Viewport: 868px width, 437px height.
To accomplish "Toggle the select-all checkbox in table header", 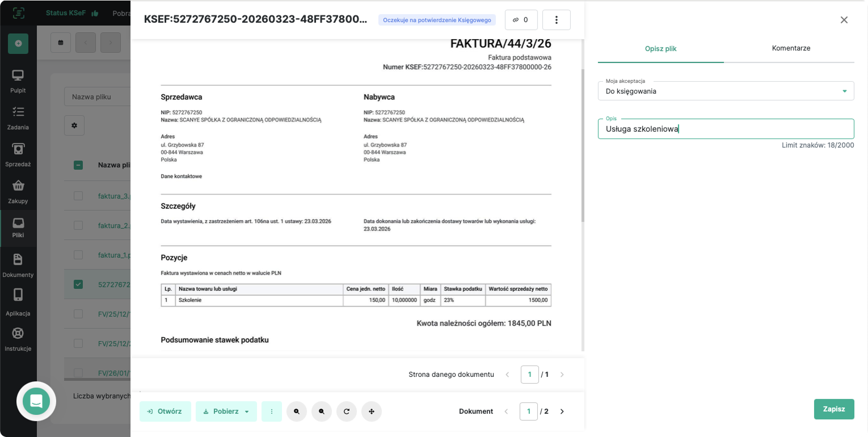I will point(78,165).
